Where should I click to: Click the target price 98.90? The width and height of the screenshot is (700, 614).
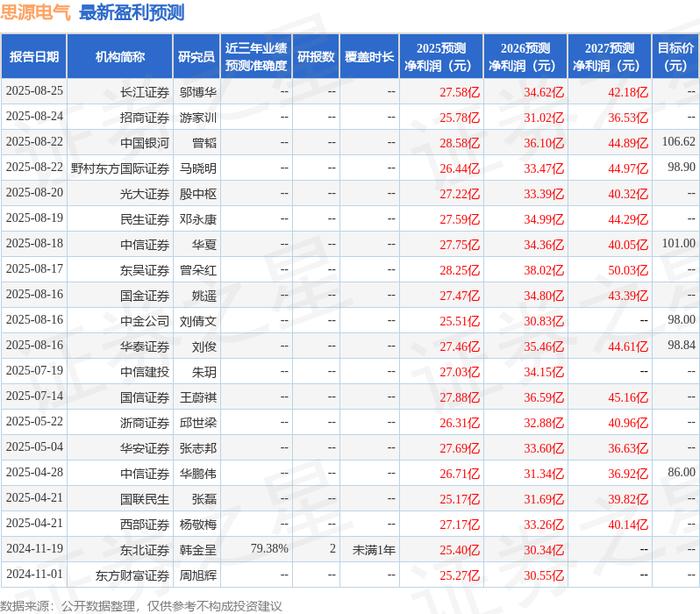681,167
